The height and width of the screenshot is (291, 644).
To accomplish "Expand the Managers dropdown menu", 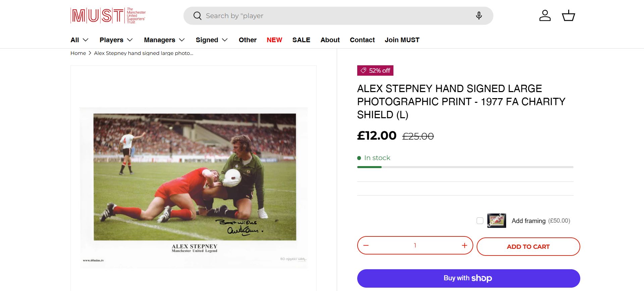I will pyautogui.click(x=164, y=40).
